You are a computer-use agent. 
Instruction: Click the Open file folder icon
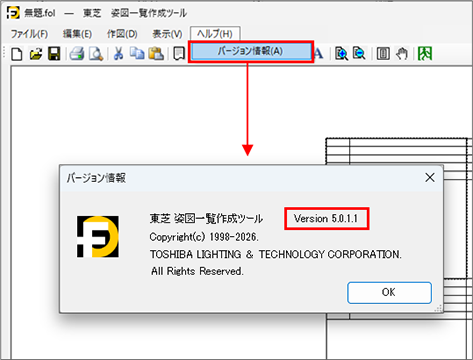pyautogui.click(x=36, y=54)
